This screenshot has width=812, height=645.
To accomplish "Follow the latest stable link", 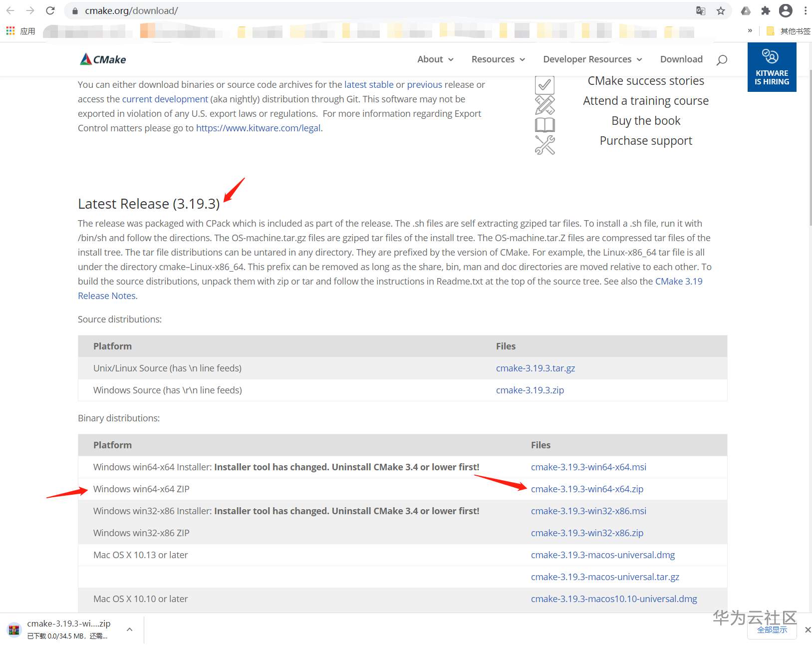I will 369,85.
